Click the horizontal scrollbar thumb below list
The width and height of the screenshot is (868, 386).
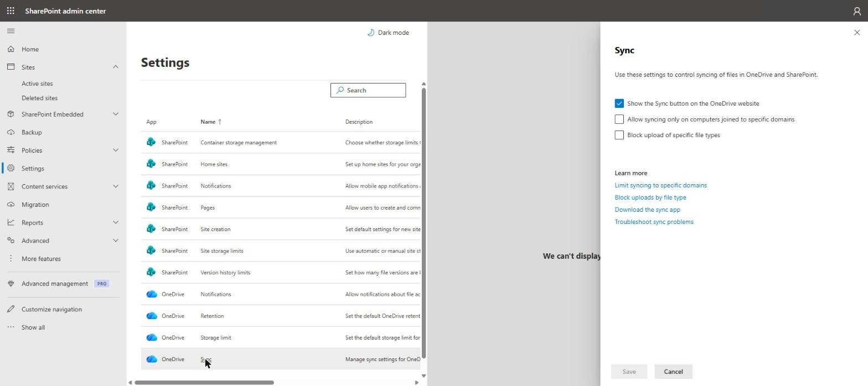pos(204,382)
